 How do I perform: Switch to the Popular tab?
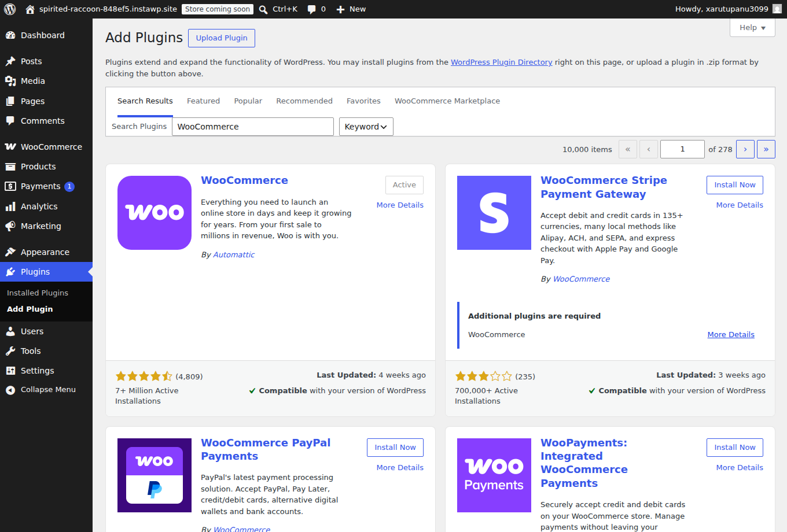tap(248, 101)
